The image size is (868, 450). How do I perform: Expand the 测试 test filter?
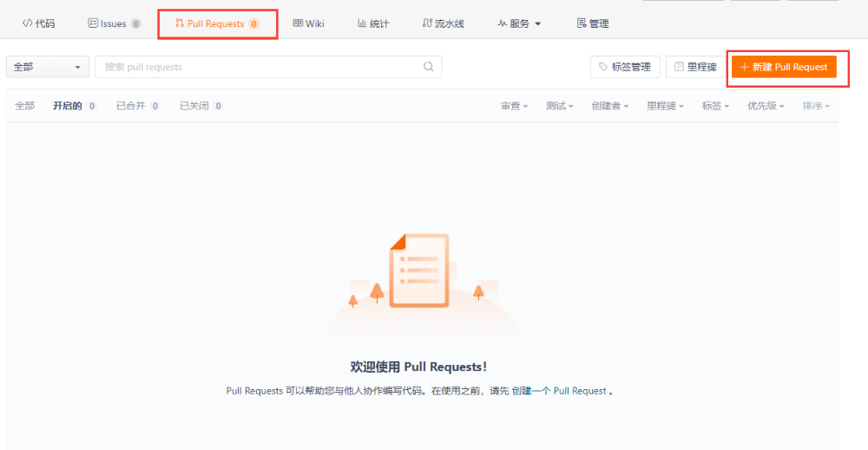(x=559, y=106)
